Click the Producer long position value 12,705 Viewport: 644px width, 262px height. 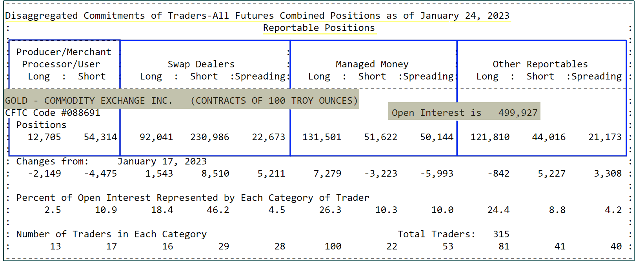pos(44,137)
